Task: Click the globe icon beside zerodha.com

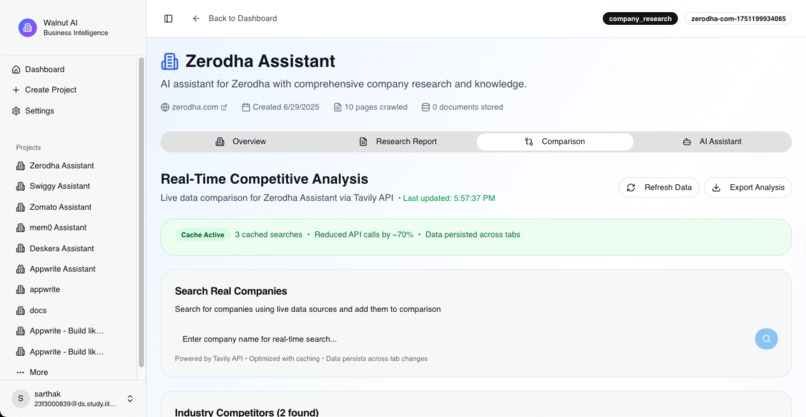Action: [x=165, y=107]
